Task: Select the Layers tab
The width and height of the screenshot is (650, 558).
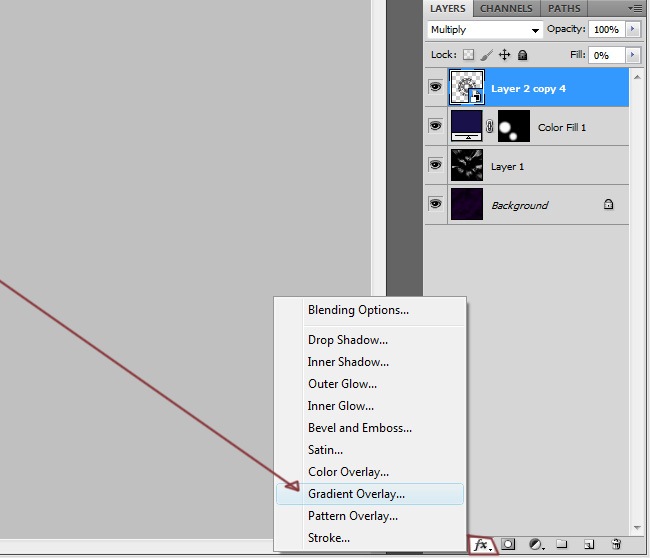Action: coord(448,8)
